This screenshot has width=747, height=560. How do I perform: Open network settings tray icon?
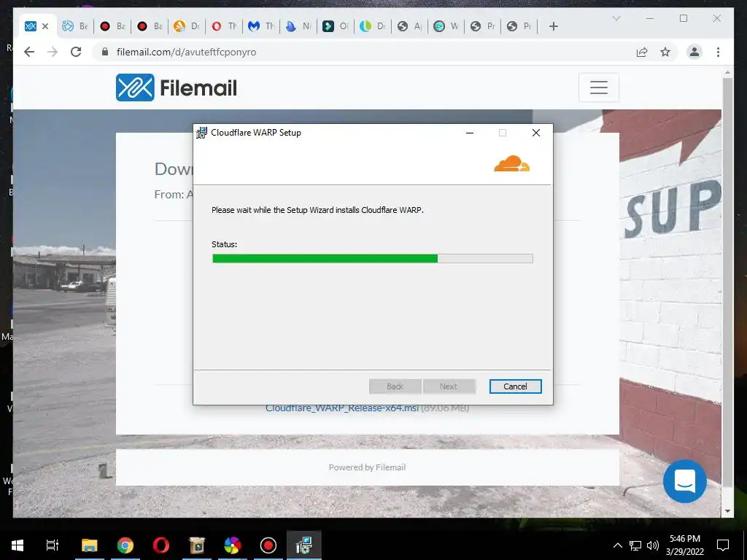point(635,545)
